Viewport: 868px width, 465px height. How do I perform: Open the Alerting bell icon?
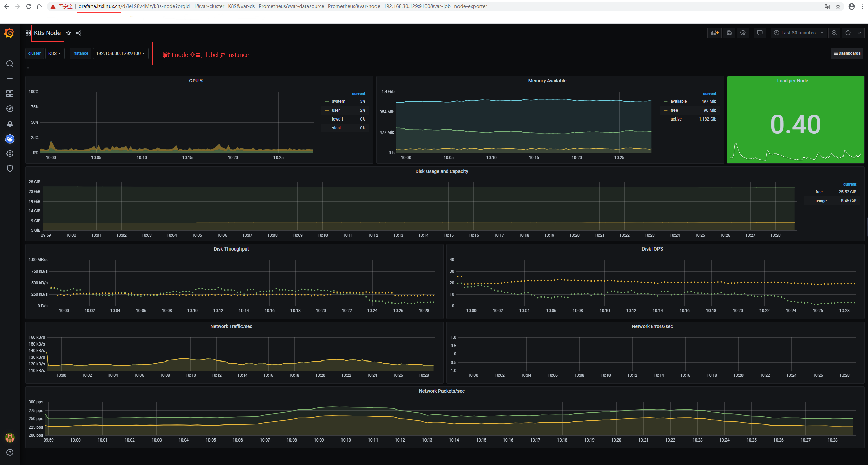10,124
